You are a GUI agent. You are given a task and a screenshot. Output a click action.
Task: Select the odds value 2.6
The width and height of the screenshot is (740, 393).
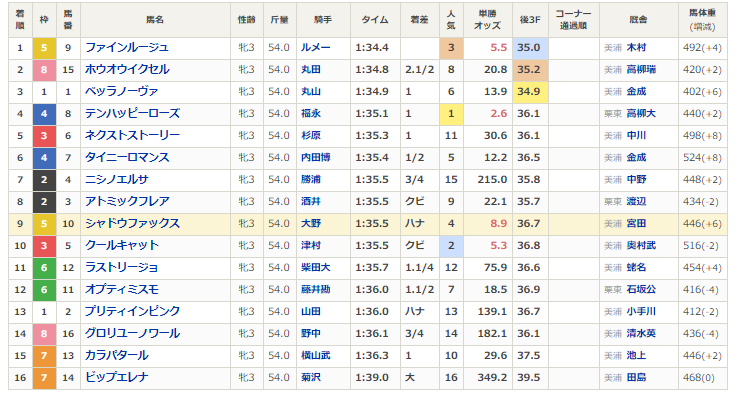click(x=498, y=114)
